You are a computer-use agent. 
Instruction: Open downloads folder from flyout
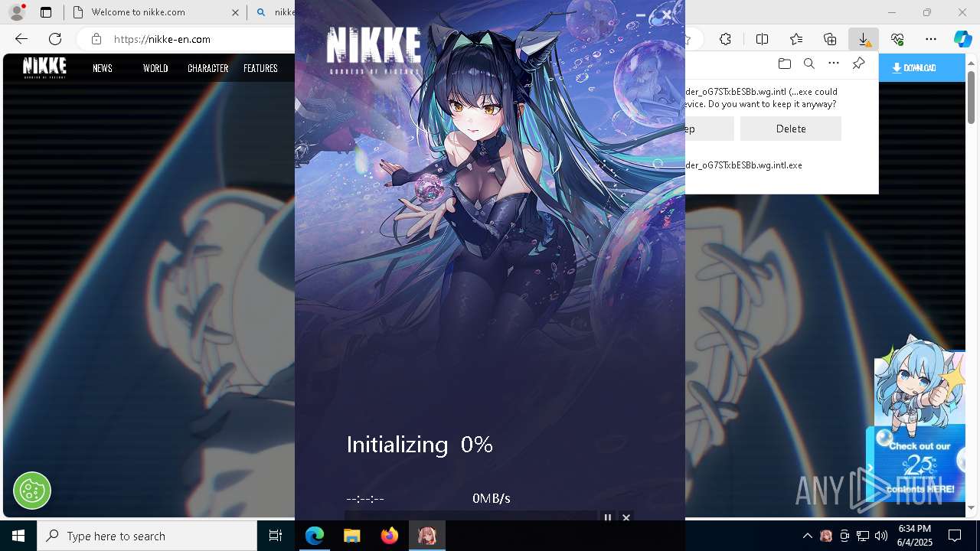pos(784,64)
